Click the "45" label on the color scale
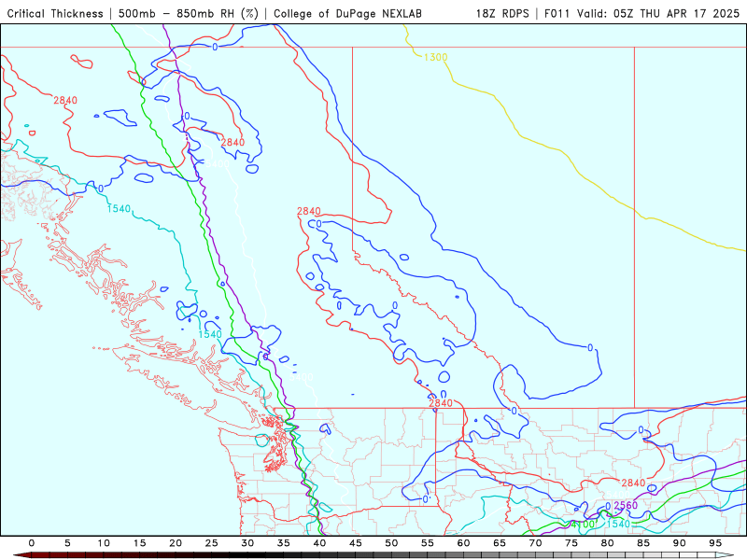Screen dimensions: 747x560 tap(356, 543)
